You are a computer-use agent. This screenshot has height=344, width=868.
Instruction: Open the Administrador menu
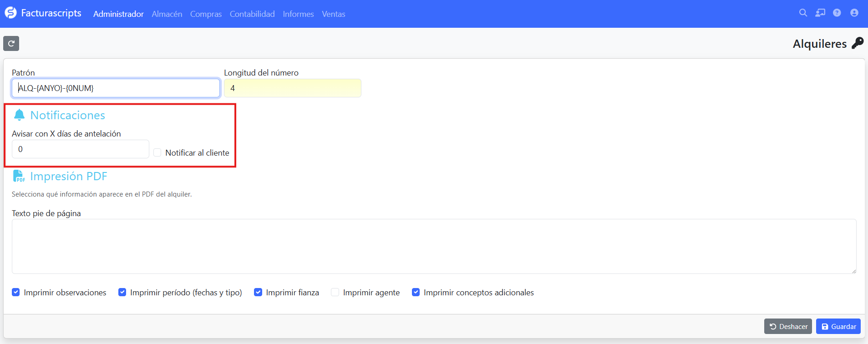pyautogui.click(x=118, y=14)
